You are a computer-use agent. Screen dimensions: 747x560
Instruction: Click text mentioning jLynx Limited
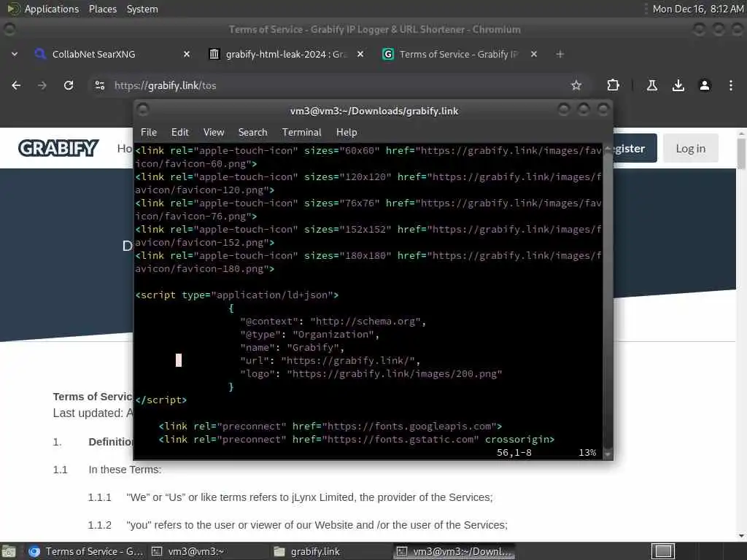coord(309,497)
